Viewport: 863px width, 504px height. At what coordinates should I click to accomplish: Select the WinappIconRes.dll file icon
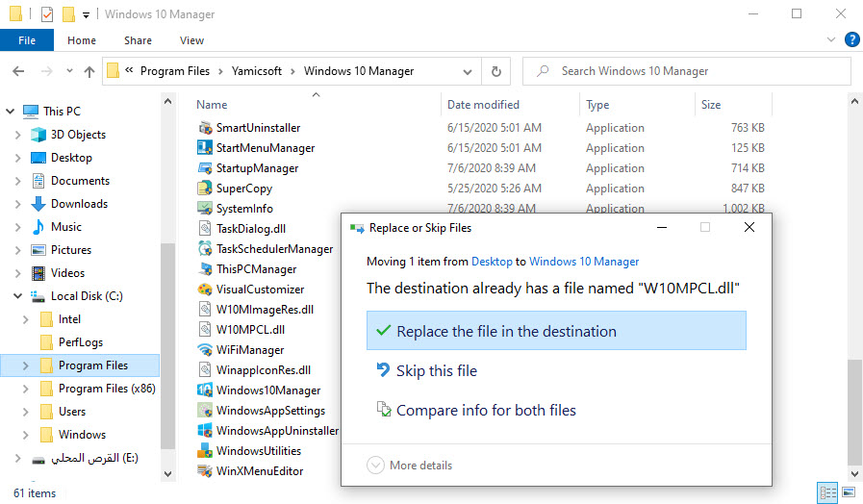point(205,369)
